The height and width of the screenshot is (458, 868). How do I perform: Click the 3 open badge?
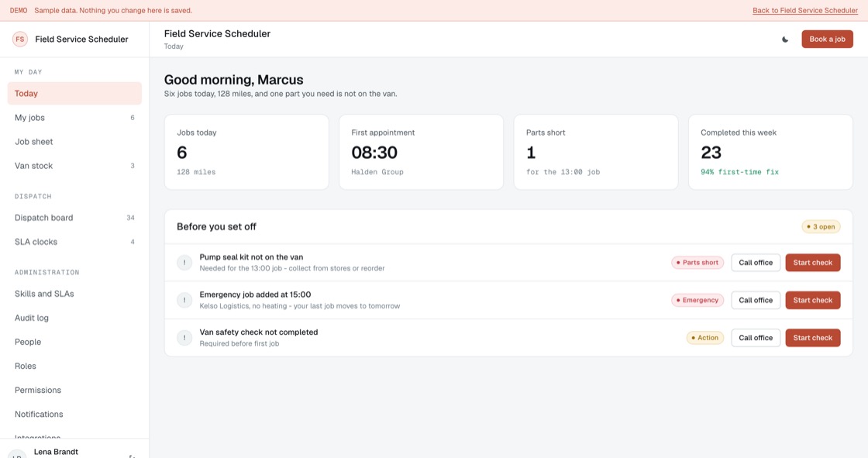click(x=821, y=226)
